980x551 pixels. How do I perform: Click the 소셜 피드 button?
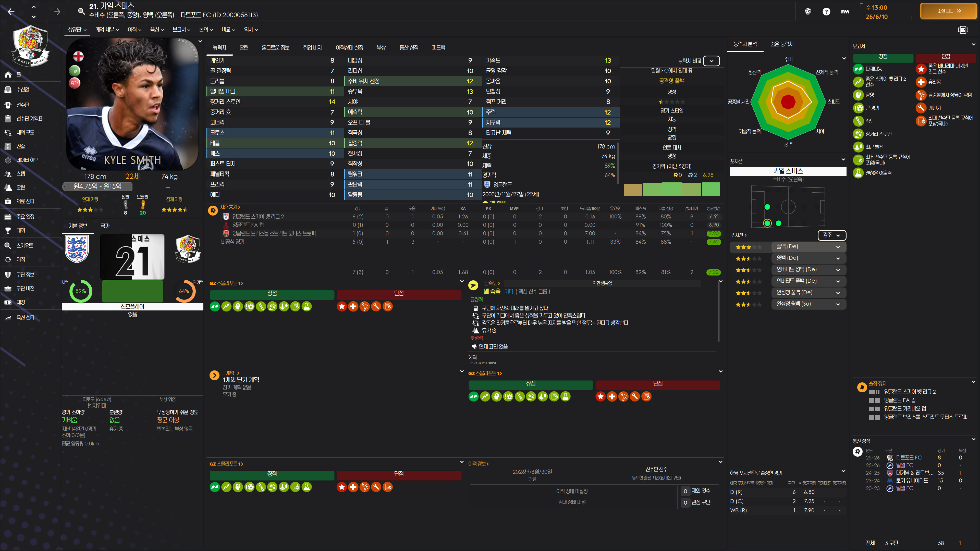[x=949, y=11]
